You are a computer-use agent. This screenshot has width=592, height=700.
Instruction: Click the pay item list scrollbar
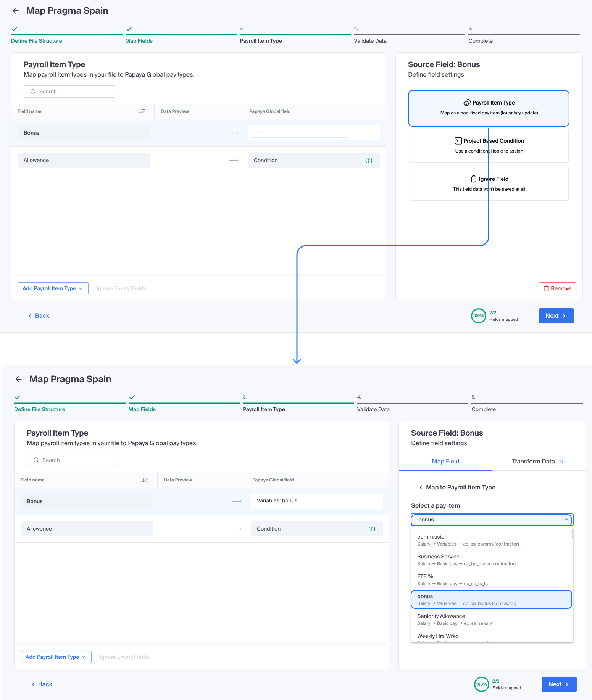(x=573, y=534)
